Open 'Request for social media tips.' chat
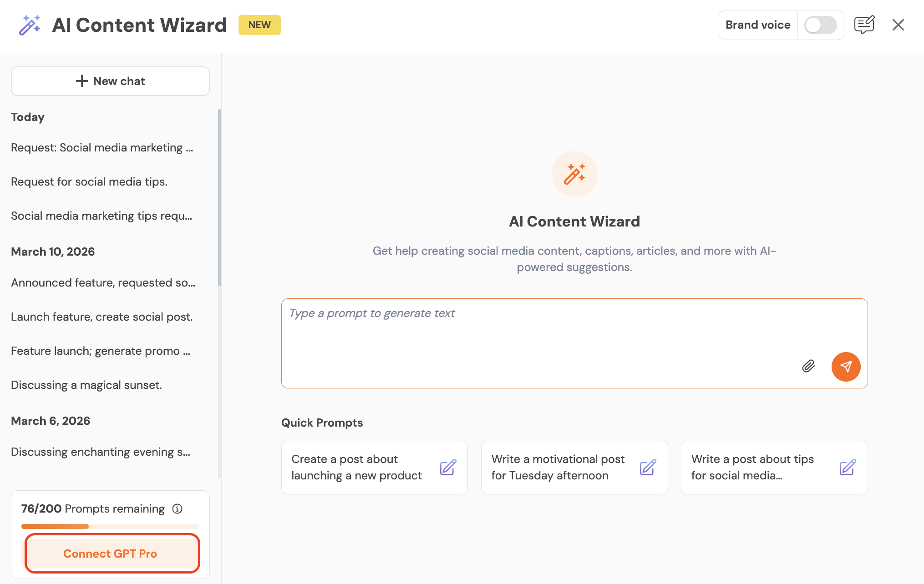 click(x=89, y=181)
